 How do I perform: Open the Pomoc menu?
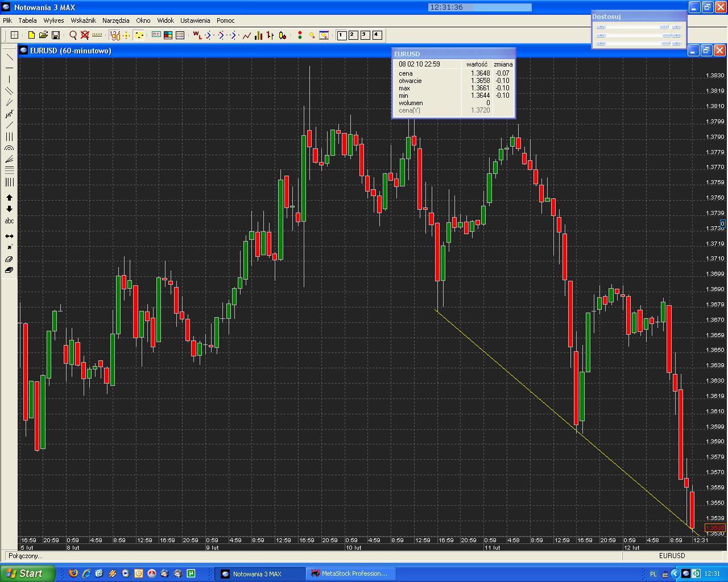click(226, 20)
